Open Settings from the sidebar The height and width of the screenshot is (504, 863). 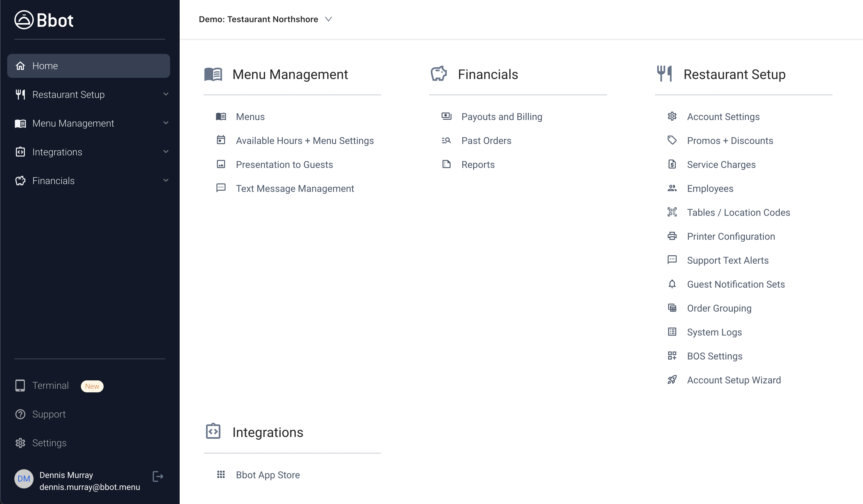click(x=49, y=443)
